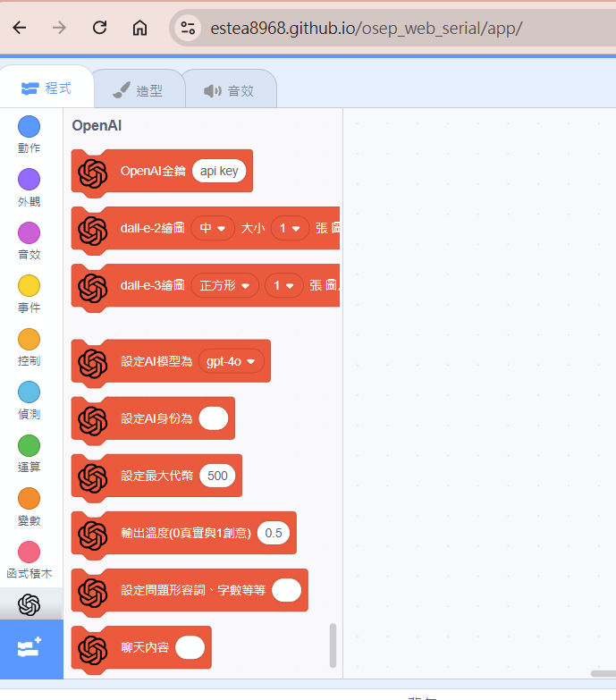Click the 0.5 temperature value field
The image size is (616, 700).
274,533
